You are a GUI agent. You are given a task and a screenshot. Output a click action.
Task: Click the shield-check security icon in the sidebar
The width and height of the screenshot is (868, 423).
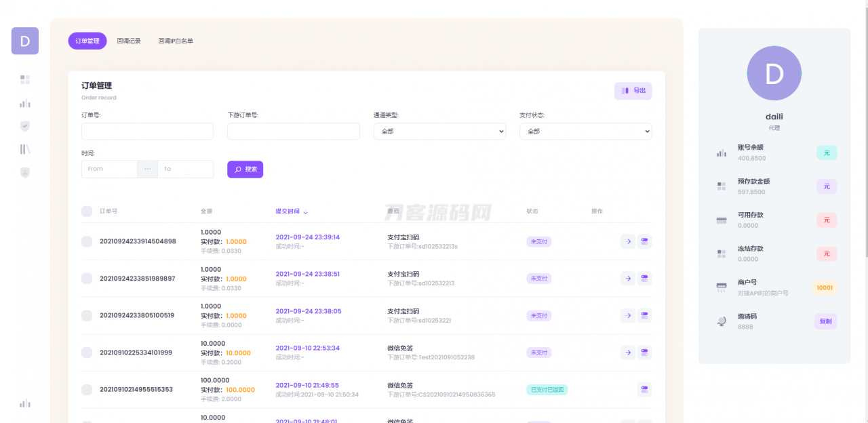pyautogui.click(x=24, y=126)
